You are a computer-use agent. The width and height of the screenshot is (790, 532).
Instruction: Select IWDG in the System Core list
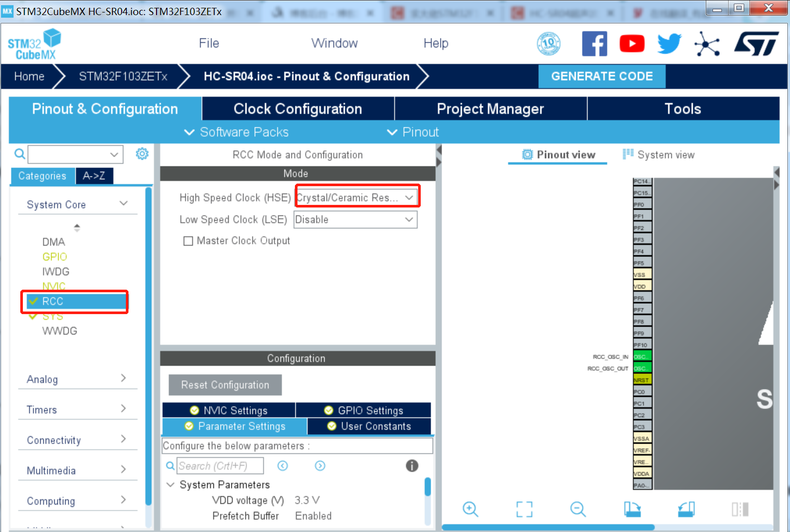56,271
